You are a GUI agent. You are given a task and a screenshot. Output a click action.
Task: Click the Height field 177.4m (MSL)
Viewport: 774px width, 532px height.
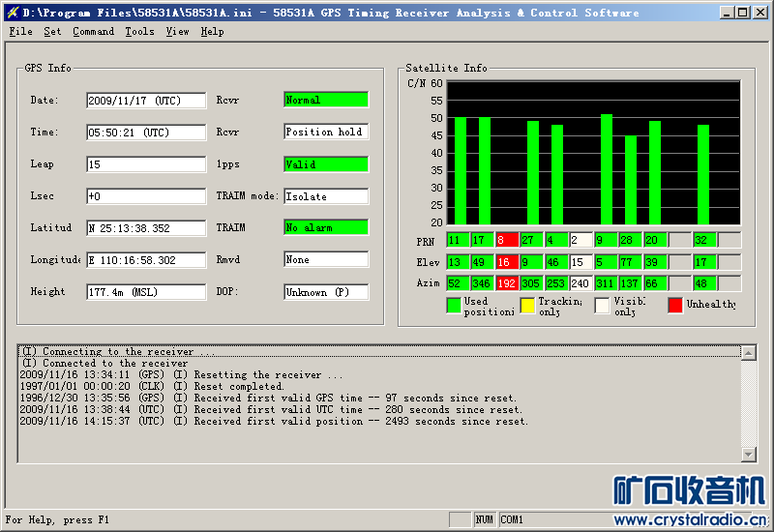146,292
